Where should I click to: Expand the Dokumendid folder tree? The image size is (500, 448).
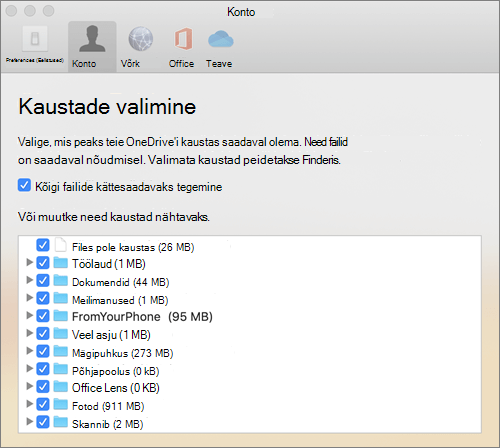(30, 280)
